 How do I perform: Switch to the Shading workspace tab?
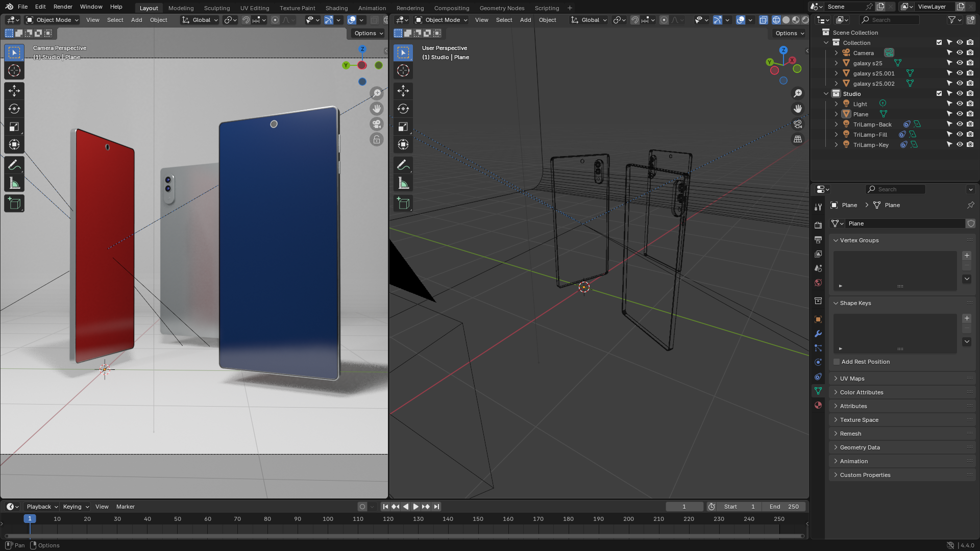(x=336, y=8)
